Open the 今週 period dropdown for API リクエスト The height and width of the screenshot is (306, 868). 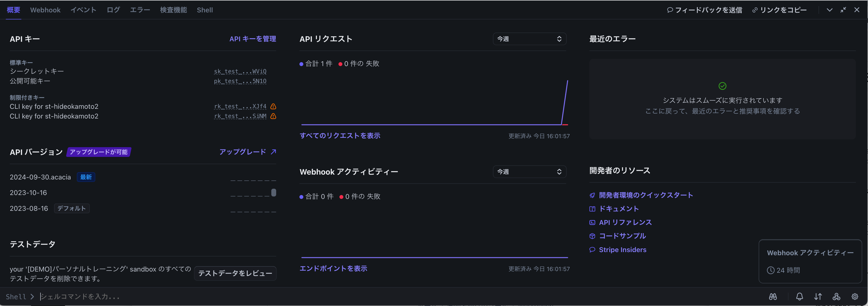[x=529, y=38]
